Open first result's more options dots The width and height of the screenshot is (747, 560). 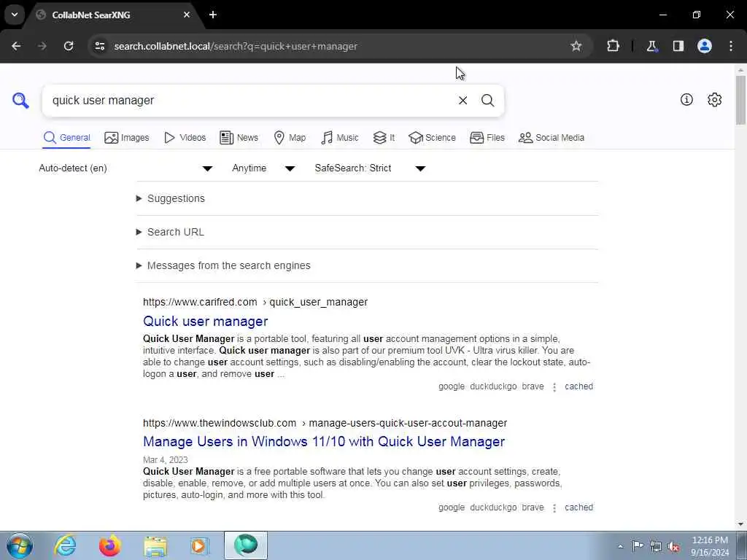click(554, 387)
